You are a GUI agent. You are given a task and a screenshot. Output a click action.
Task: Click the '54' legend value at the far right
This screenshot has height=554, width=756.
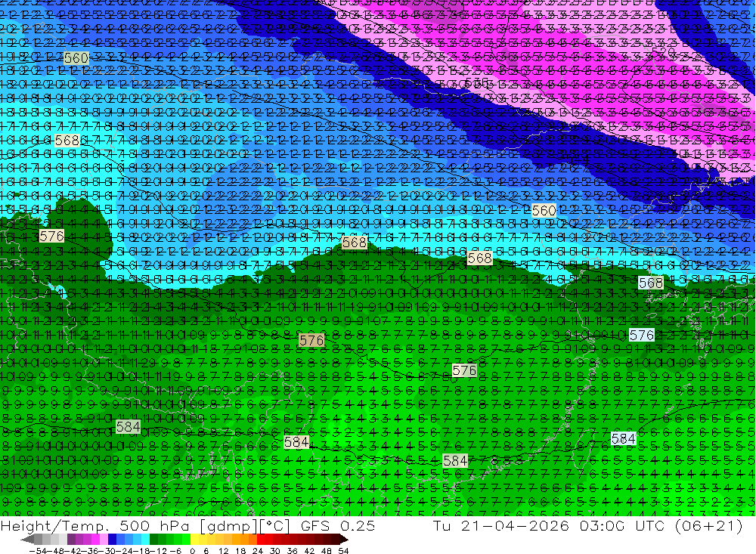343,551
